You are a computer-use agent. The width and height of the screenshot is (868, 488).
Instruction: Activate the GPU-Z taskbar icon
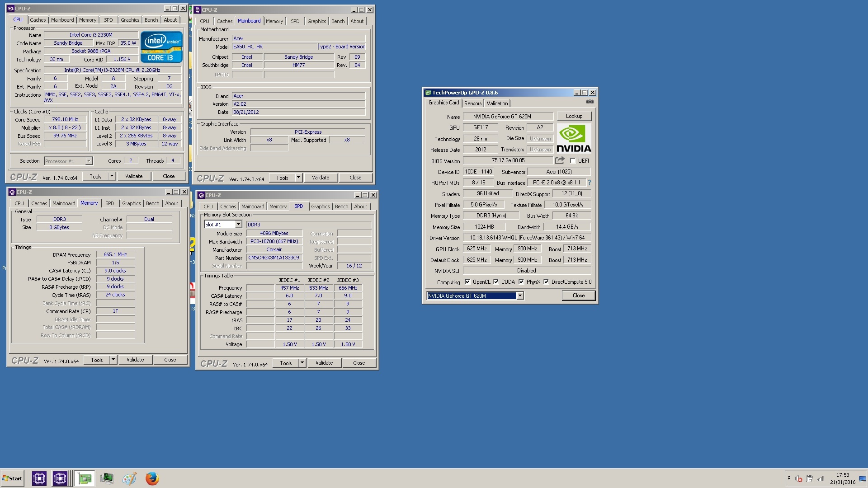pyautogui.click(x=85, y=479)
